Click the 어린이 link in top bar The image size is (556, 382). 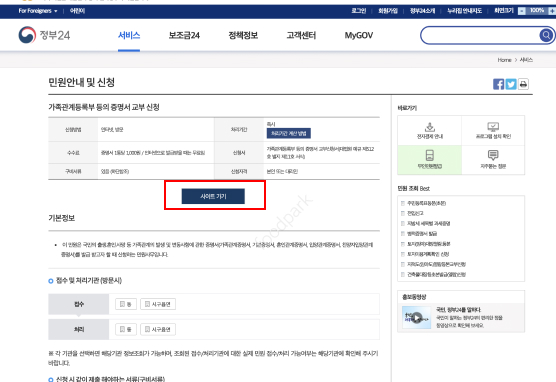click(x=77, y=11)
